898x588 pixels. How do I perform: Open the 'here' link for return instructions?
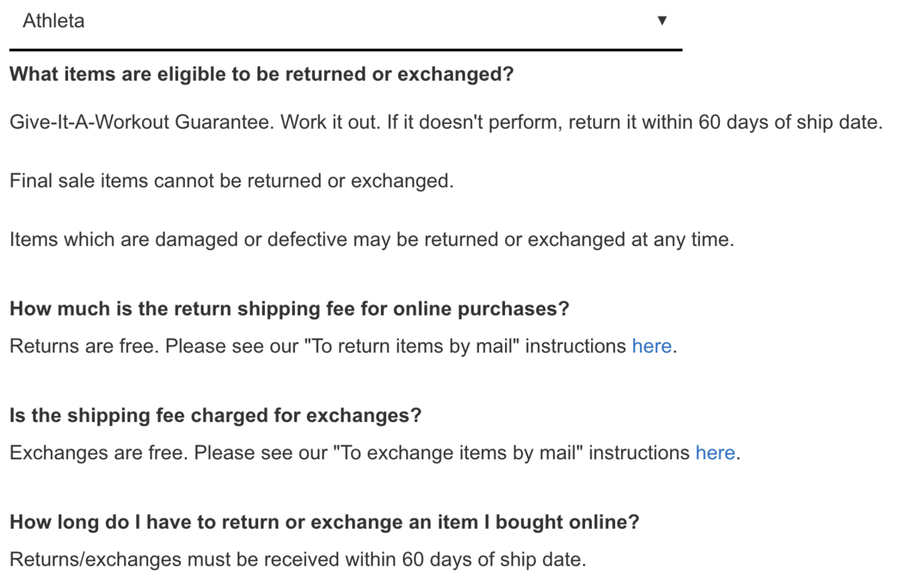tap(652, 346)
